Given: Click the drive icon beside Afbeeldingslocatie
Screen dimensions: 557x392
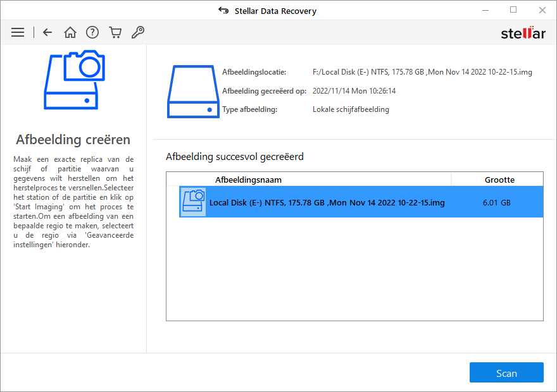Looking at the screenshot, I should (193, 91).
